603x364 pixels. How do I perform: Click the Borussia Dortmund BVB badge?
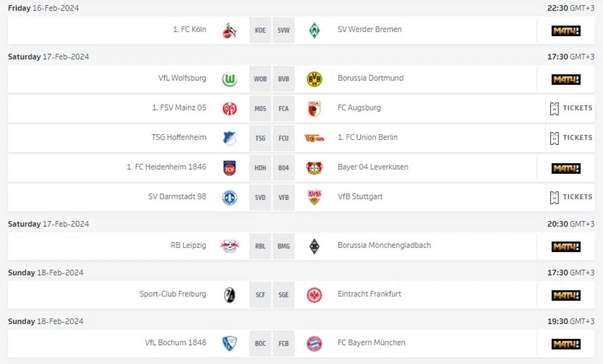pos(314,79)
